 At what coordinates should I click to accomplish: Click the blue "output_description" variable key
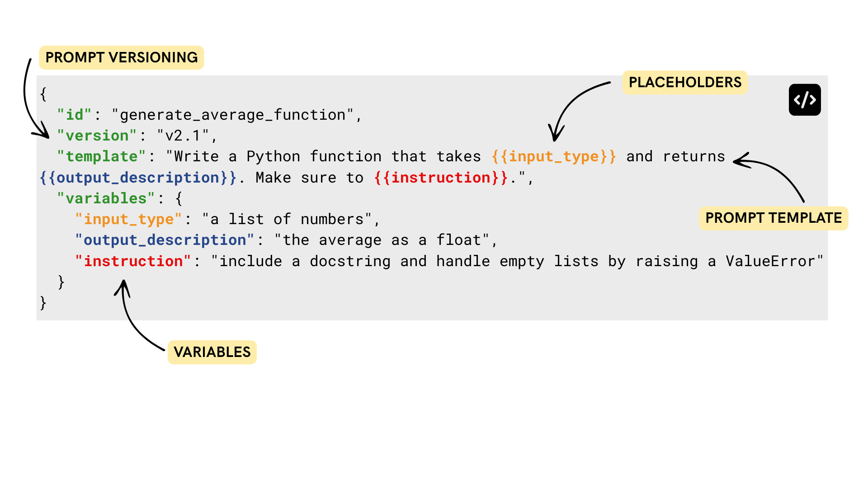tap(165, 240)
